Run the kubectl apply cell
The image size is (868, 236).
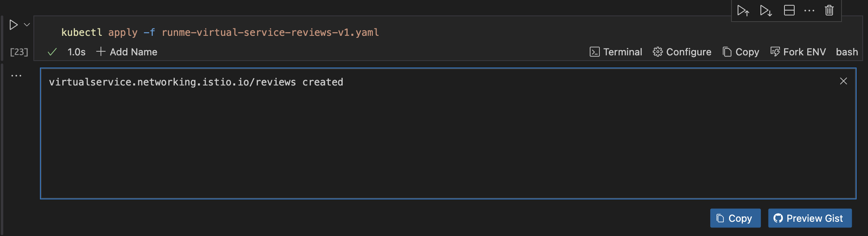[x=13, y=25]
